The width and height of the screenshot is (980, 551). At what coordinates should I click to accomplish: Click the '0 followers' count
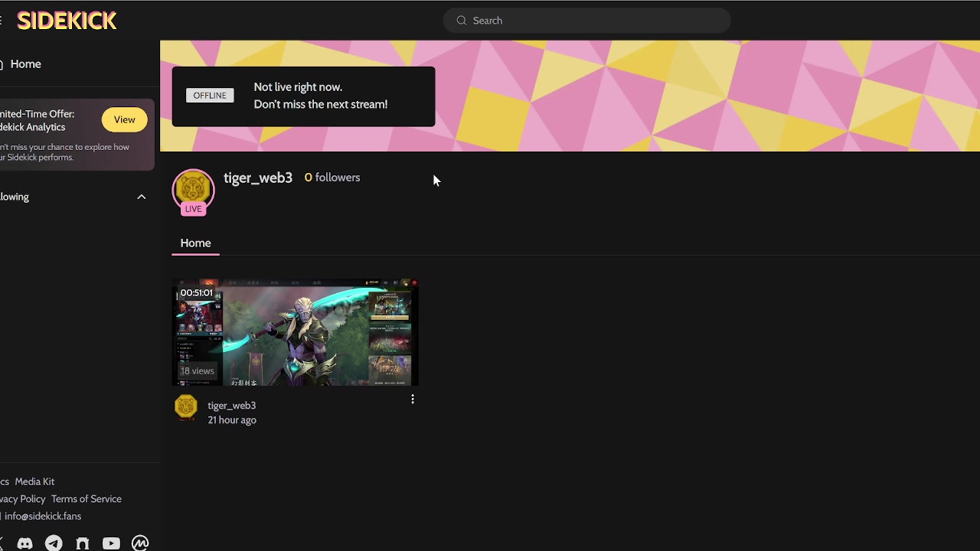[x=332, y=178]
